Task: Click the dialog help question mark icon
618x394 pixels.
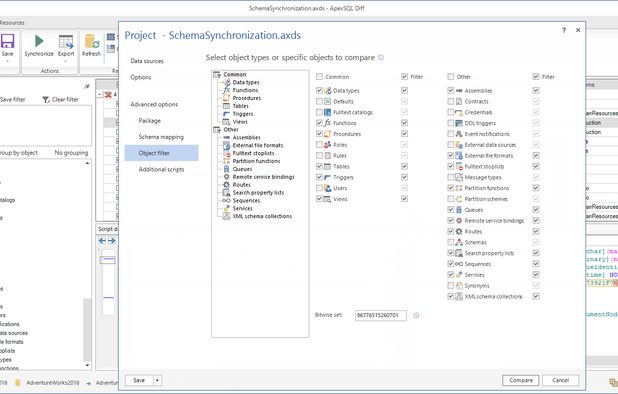Action: point(564,30)
